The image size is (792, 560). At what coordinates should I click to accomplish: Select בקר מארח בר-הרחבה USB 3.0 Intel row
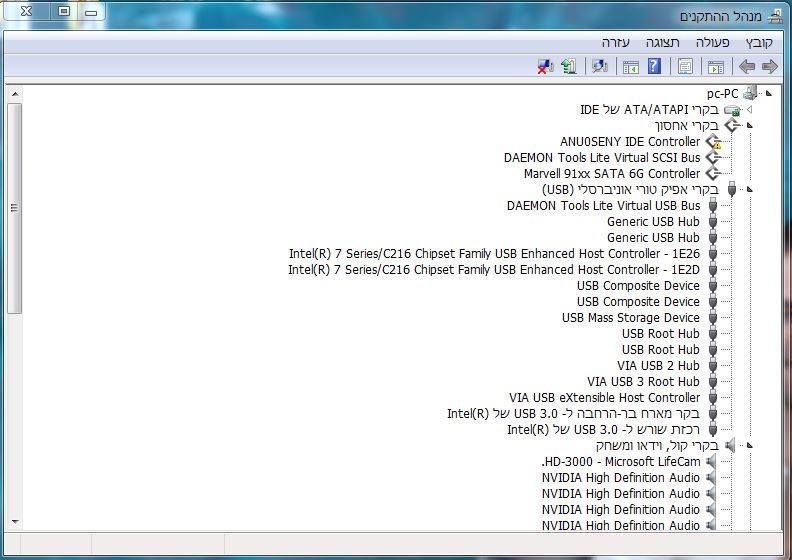coord(573,414)
